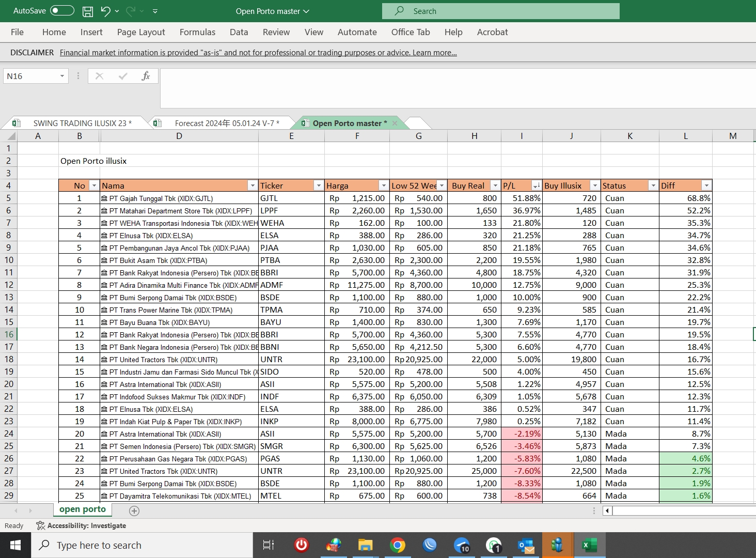Select the open porto sheet tab
Viewport: 756px width, 558px height.
click(x=83, y=509)
